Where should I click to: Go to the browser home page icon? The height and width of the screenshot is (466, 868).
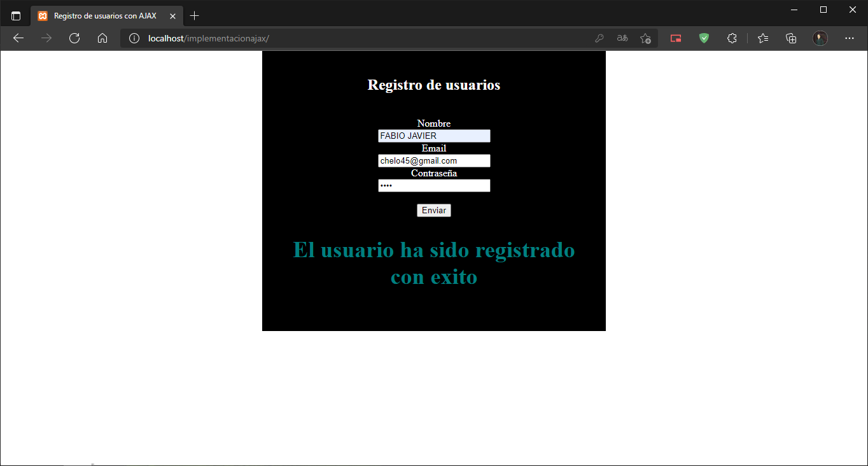(102, 38)
